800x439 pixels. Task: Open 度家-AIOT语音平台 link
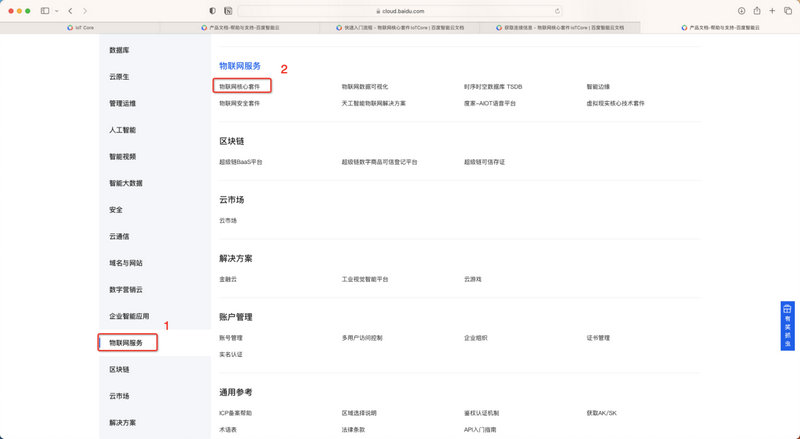[490, 103]
